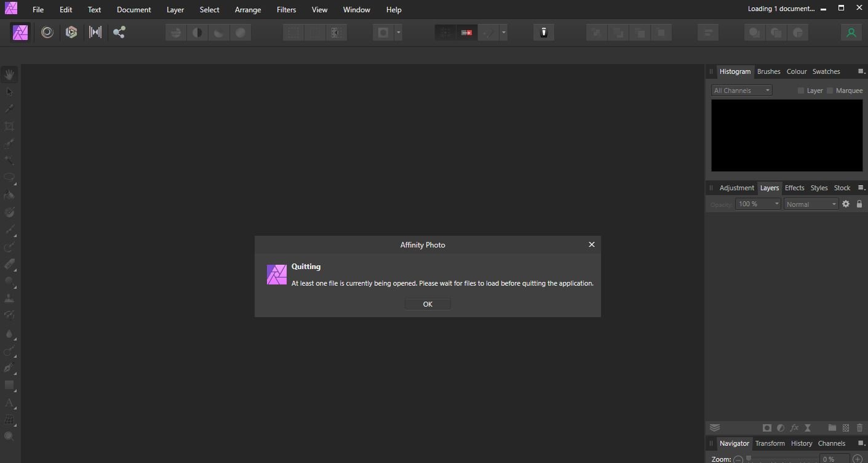Select the Pen tool

click(9, 368)
